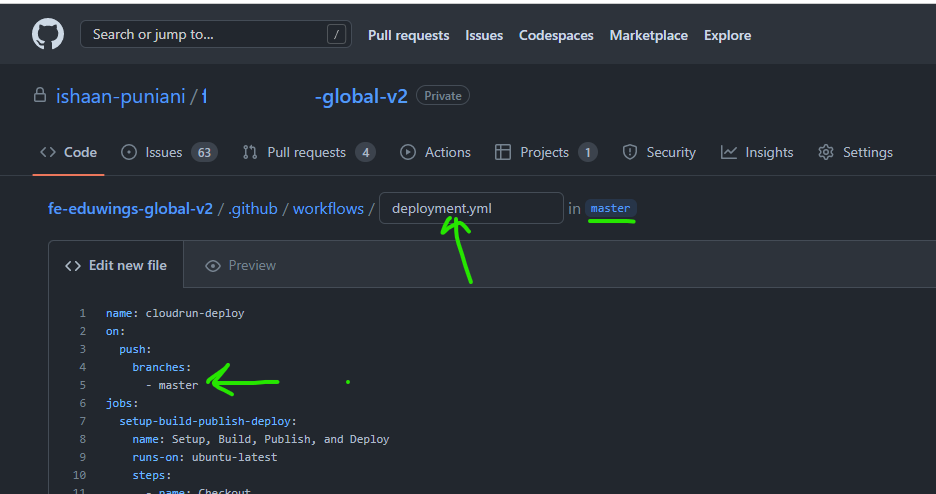Click the 'push:' code line
The height and width of the screenshot is (494, 936).
[136, 349]
